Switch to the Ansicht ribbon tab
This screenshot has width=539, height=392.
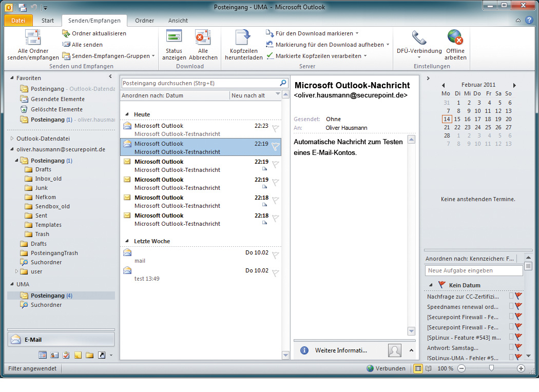coord(178,21)
